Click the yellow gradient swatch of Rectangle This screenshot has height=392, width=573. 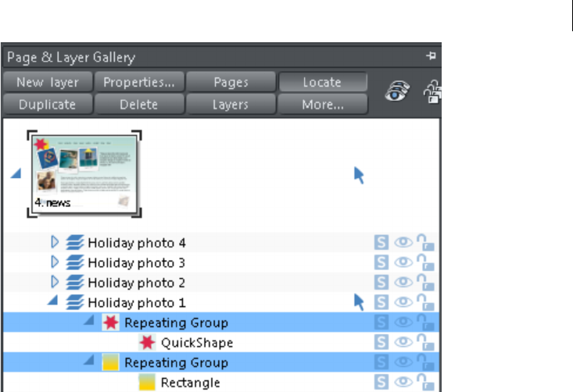147,382
